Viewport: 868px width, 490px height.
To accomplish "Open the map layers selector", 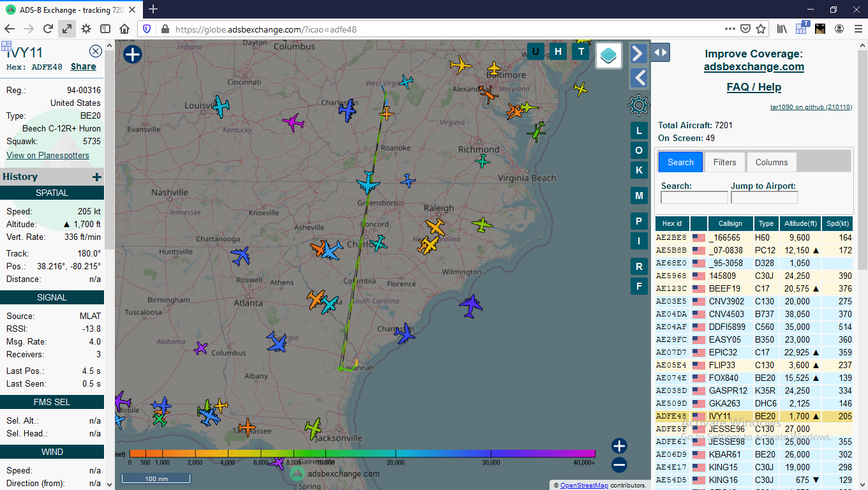I will tap(610, 56).
